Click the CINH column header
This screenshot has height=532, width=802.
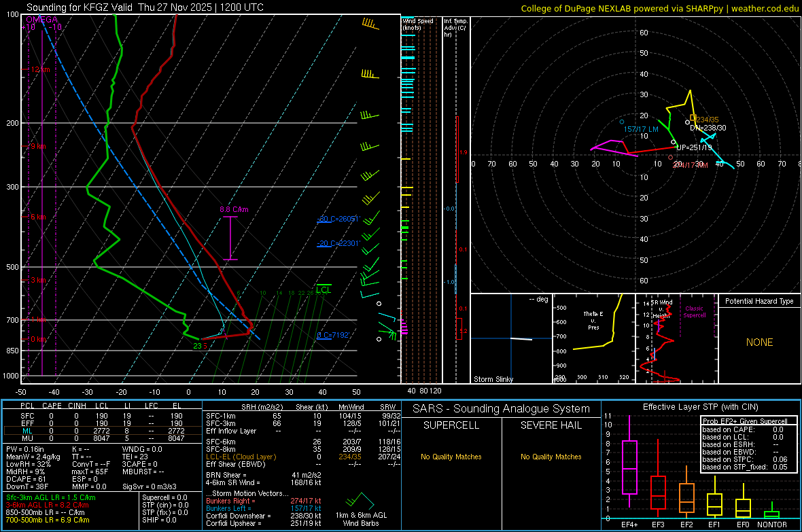77,406
